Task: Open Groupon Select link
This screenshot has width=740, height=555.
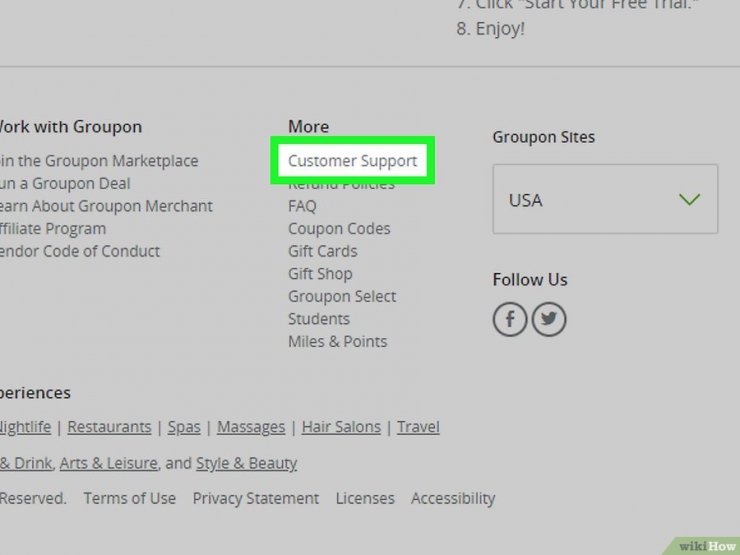Action: pyautogui.click(x=342, y=296)
